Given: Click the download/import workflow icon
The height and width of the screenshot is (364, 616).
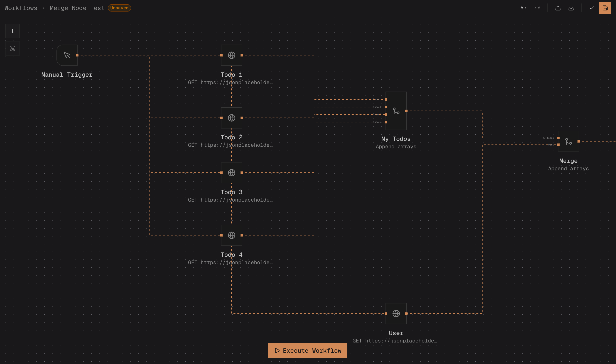Looking at the screenshot, I should pos(571,8).
